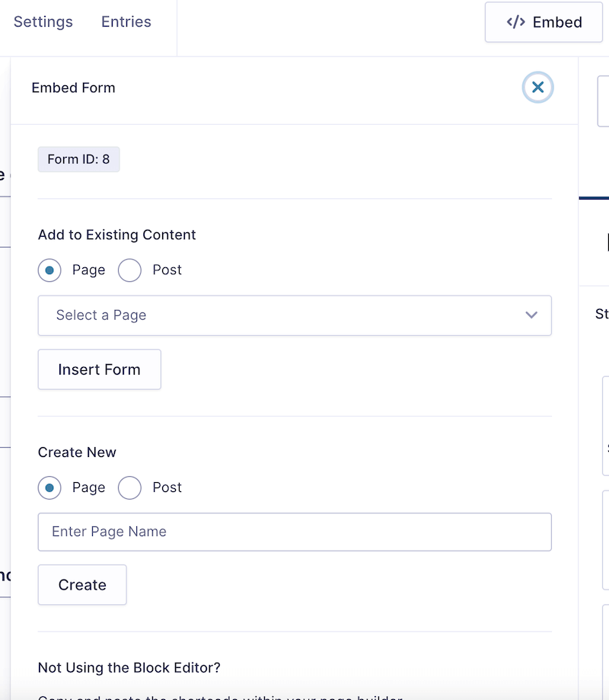Select Post radio under Create New
The height and width of the screenshot is (700, 609).
point(130,487)
